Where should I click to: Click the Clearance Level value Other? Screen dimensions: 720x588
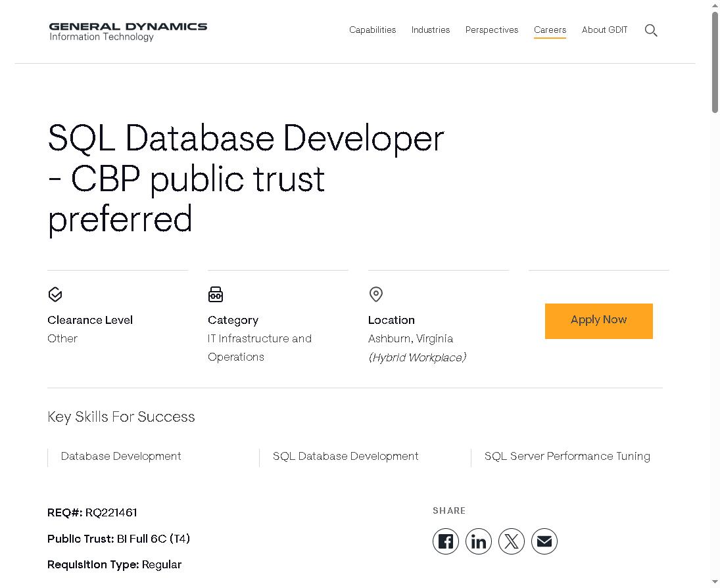62,338
